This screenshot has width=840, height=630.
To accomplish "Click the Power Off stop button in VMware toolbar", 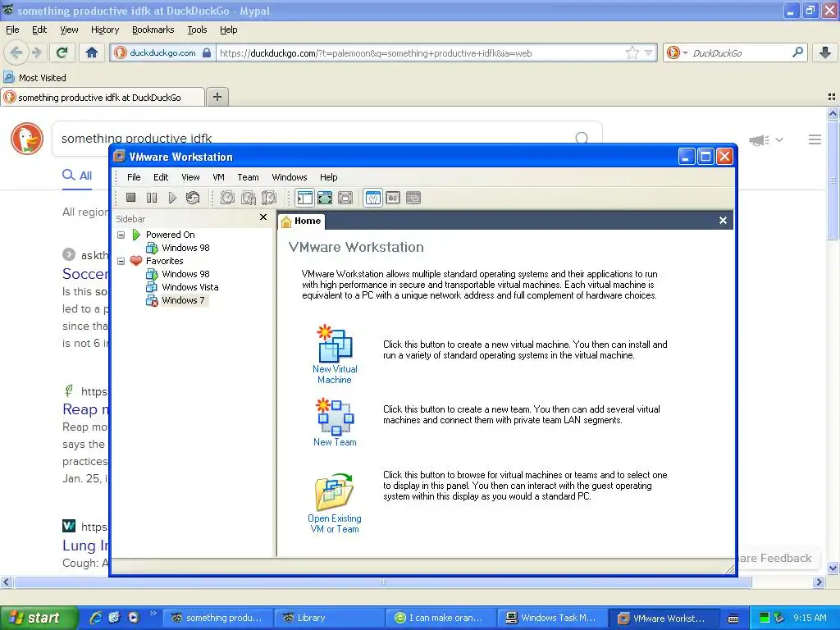I will click(x=130, y=198).
